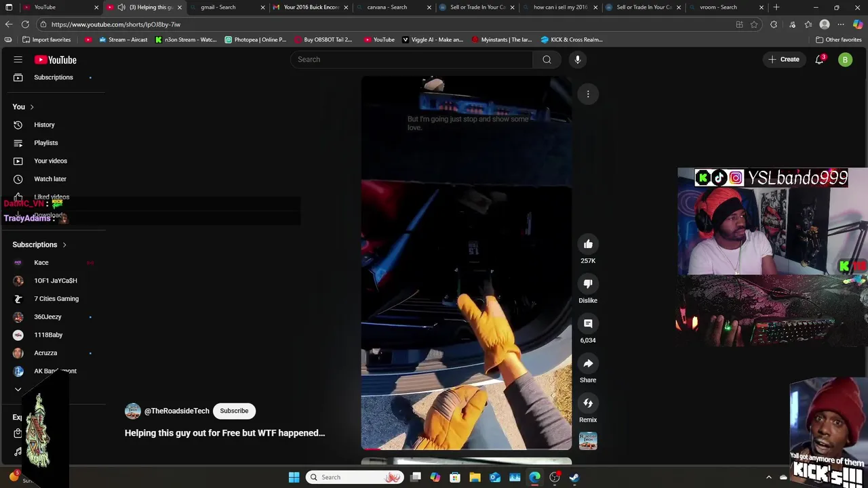Open Outlook from the taskbar

pos(495,477)
